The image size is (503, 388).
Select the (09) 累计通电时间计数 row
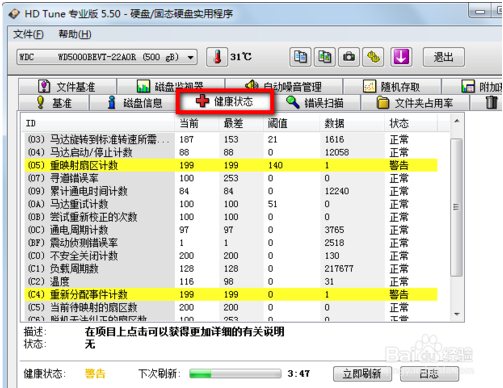tap(231, 191)
